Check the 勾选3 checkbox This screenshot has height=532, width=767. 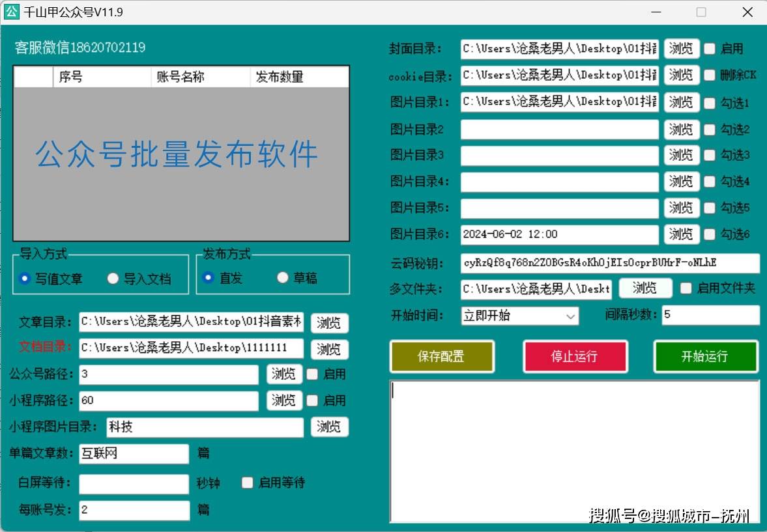[x=709, y=155]
